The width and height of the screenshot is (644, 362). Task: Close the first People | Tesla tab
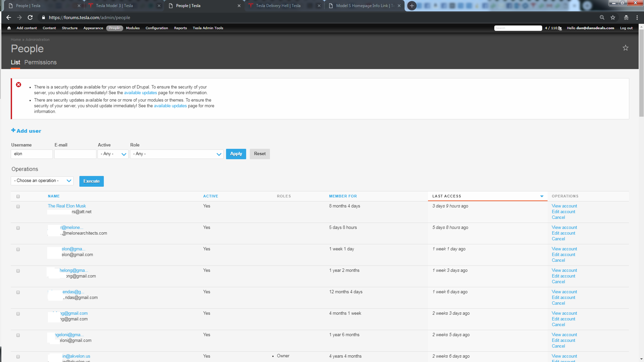point(79,6)
